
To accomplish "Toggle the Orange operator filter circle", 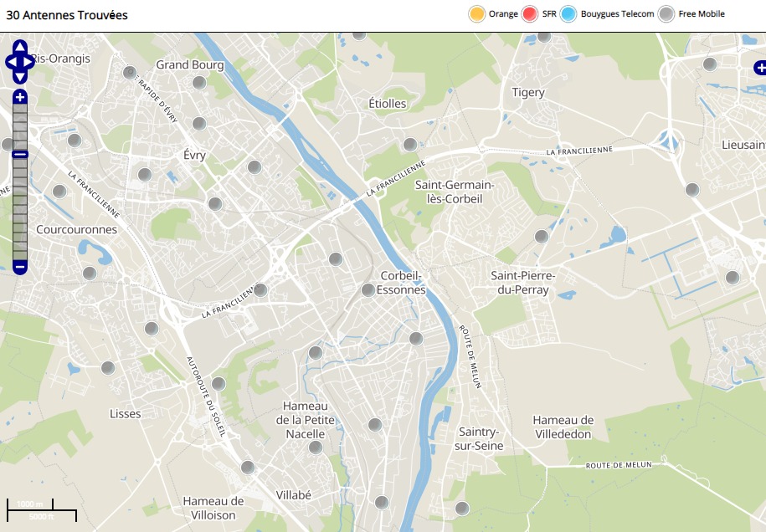I will (477, 14).
